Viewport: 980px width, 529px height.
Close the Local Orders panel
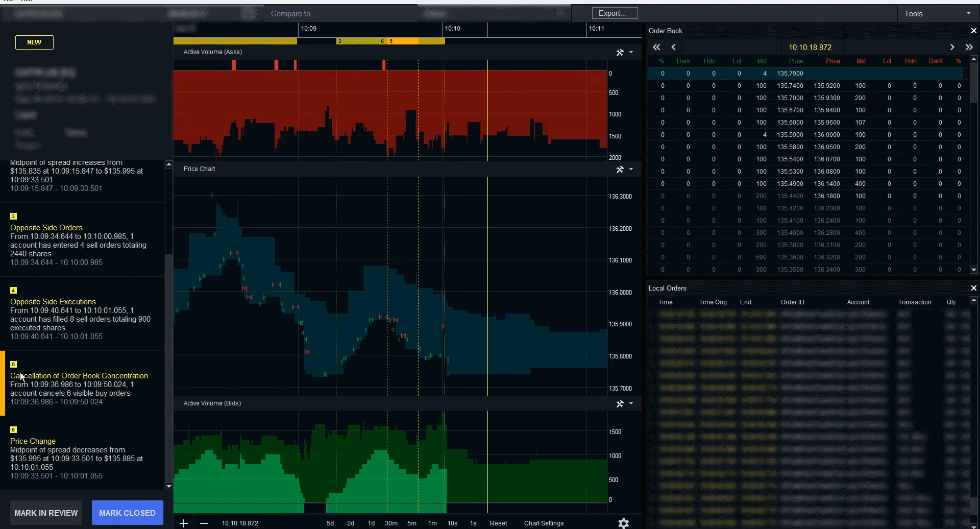[973, 288]
